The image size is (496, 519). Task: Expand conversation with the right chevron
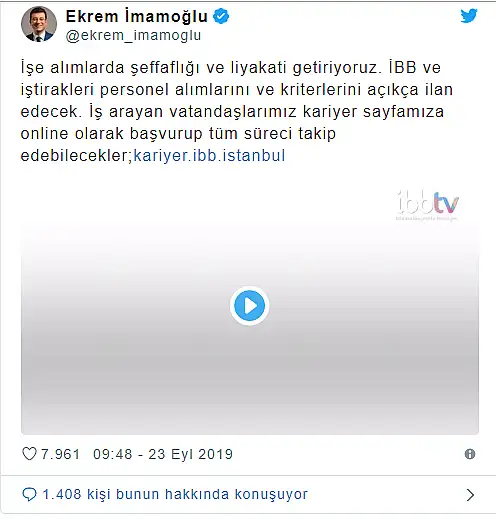(470, 495)
